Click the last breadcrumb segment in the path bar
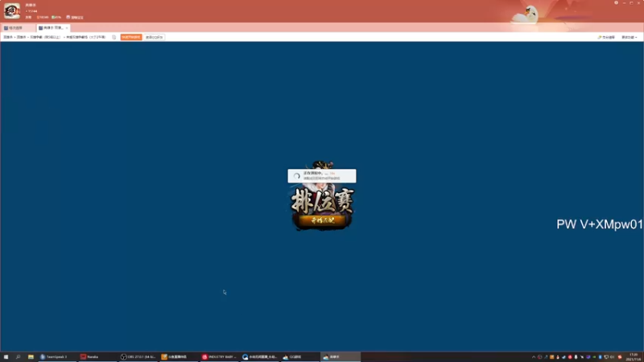 [86, 37]
